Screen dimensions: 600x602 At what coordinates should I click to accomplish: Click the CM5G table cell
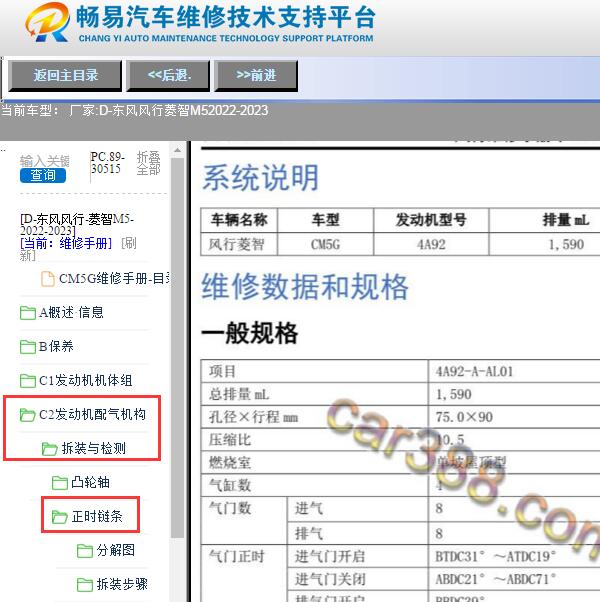tap(326, 244)
